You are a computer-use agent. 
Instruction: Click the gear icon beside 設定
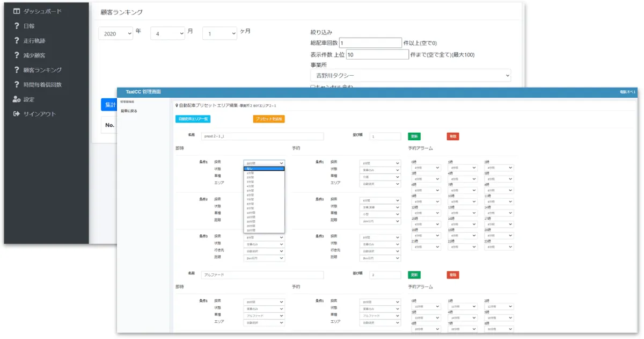(x=17, y=99)
